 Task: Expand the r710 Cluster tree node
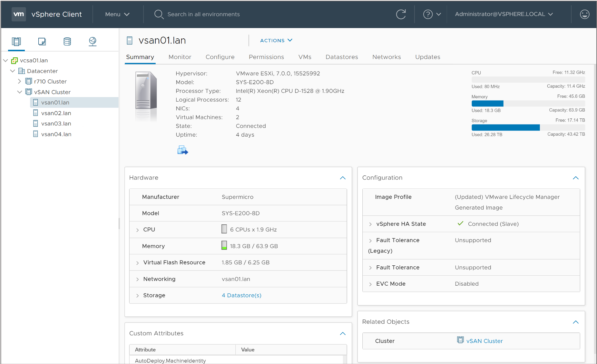[x=19, y=81]
